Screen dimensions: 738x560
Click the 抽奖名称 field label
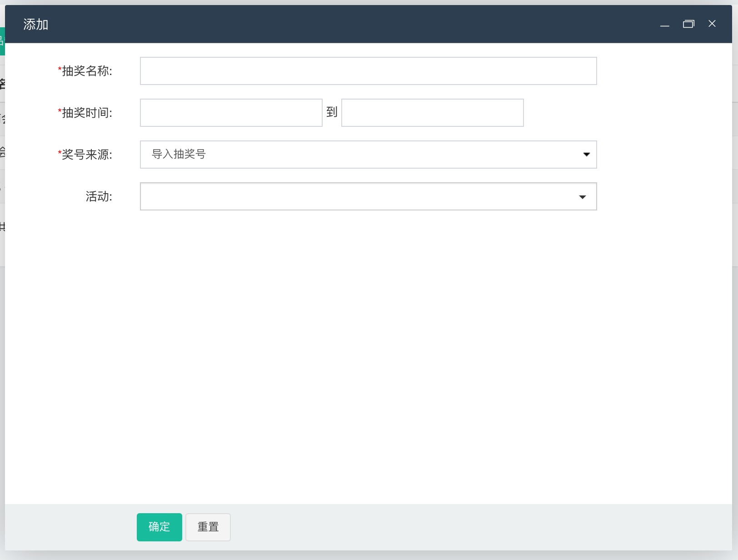coord(87,71)
